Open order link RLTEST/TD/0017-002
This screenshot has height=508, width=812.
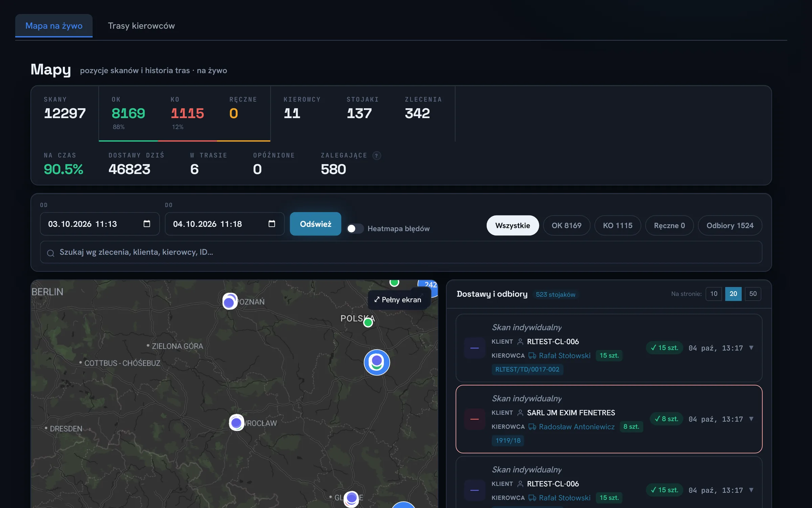coord(527,369)
